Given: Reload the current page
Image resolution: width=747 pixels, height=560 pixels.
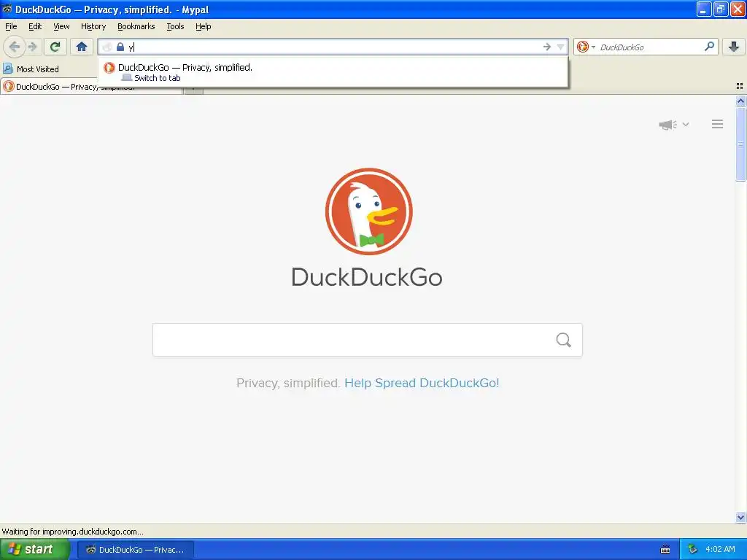Looking at the screenshot, I should pos(55,47).
